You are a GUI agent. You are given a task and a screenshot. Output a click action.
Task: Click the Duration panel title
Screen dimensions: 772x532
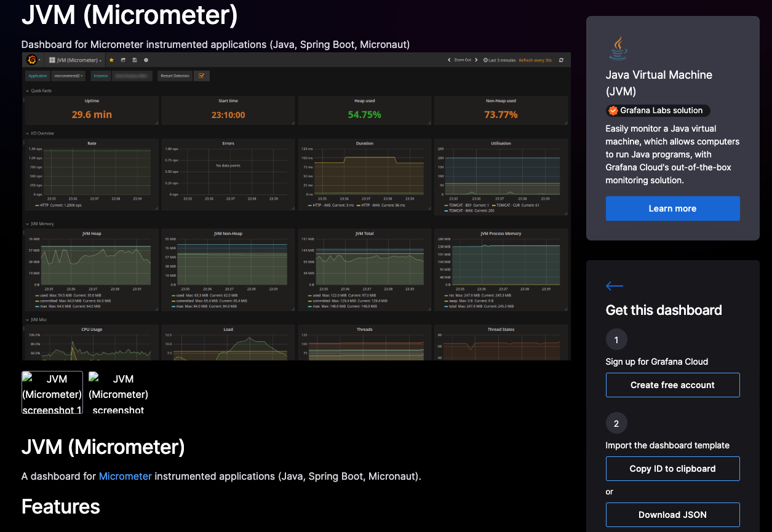click(365, 143)
